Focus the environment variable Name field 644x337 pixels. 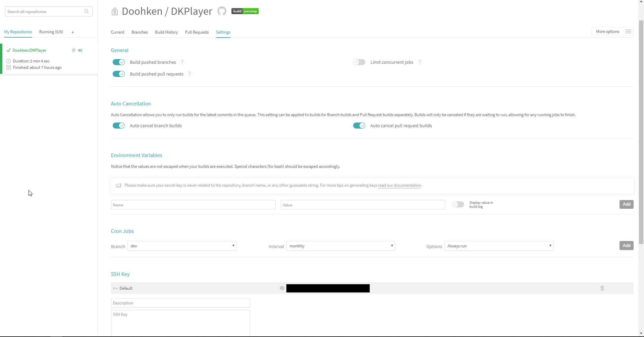coord(193,205)
